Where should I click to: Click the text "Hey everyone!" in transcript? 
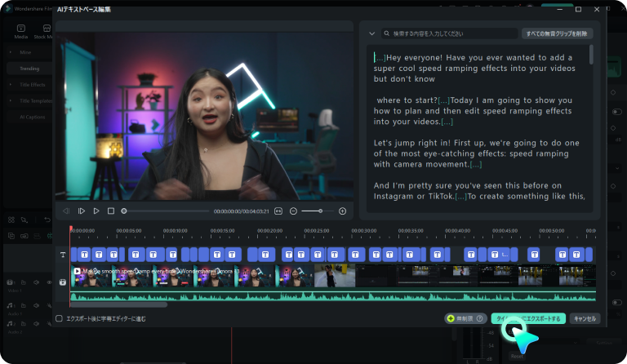414,57
